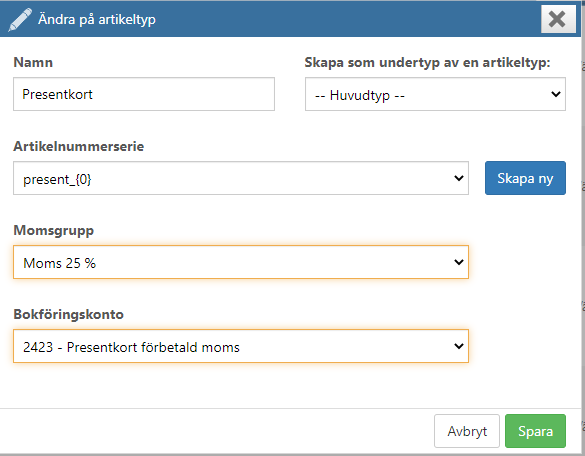The height and width of the screenshot is (456, 585).
Task: Cancel with the Avbryt button
Action: tap(467, 431)
